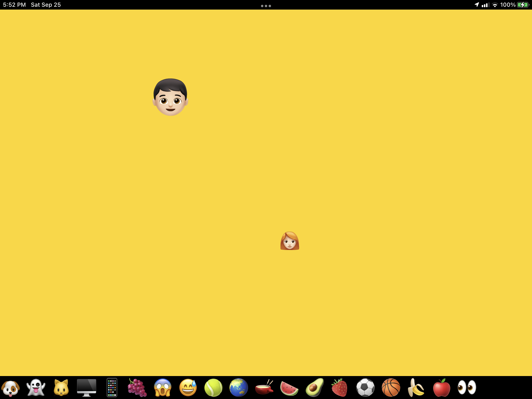532x399 pixels.
Task: Pick the ghost emoji in the palette
Action: coord(36,388)
